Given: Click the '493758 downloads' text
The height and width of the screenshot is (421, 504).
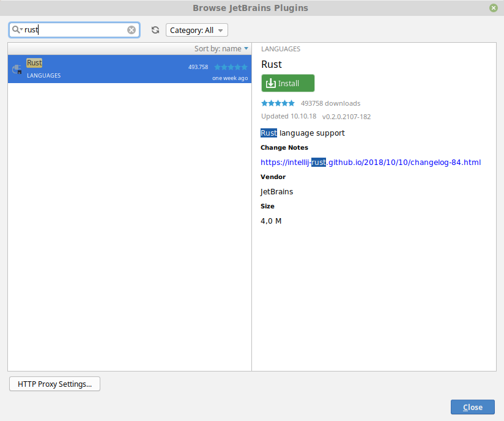Looking at the screenshot, I should (x=330, y=103).
